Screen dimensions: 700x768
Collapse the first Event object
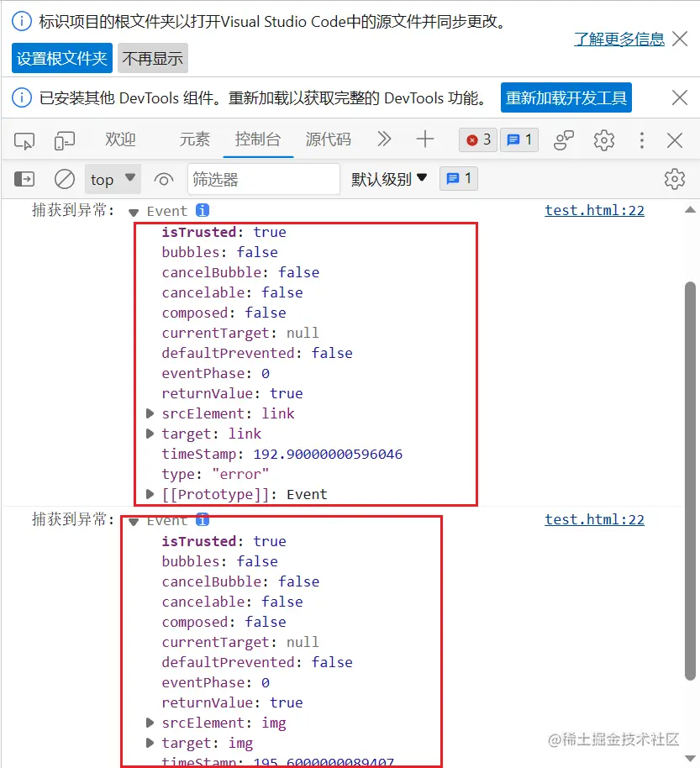click(x=133, y=211)
